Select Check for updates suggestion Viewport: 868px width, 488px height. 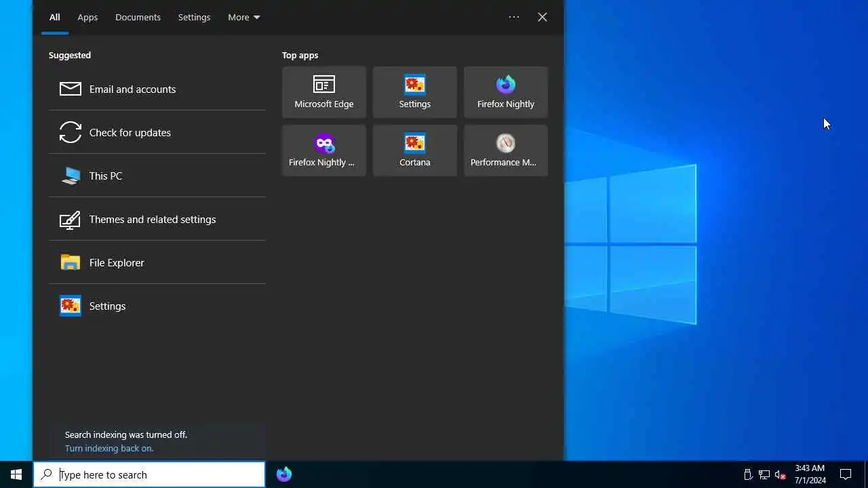[157, 132]
